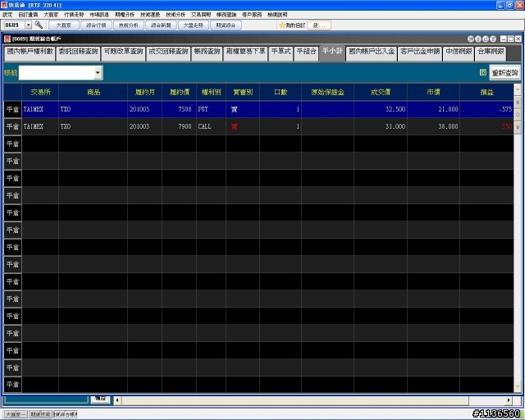Switch to the 大贏家 bottom window tab
The width and height of the screenshot is (525, 420).
click(x=16, y=414)
